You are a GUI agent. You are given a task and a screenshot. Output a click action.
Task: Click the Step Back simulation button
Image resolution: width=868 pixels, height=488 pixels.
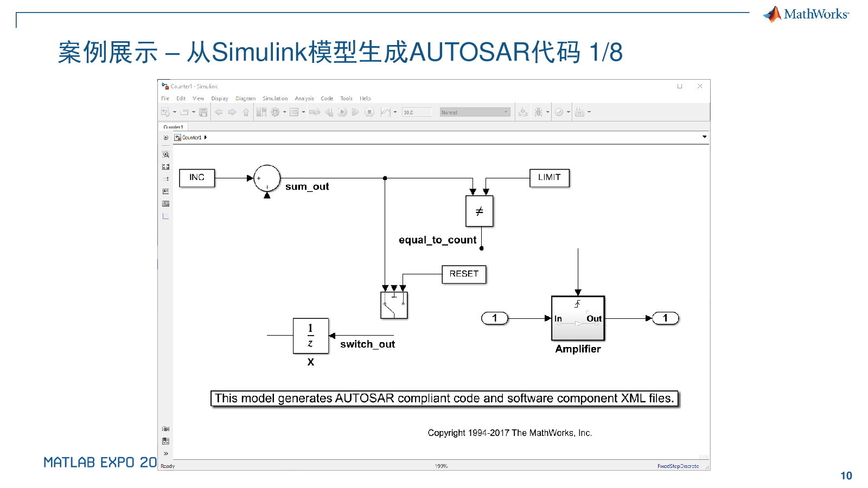pos(329,112)
